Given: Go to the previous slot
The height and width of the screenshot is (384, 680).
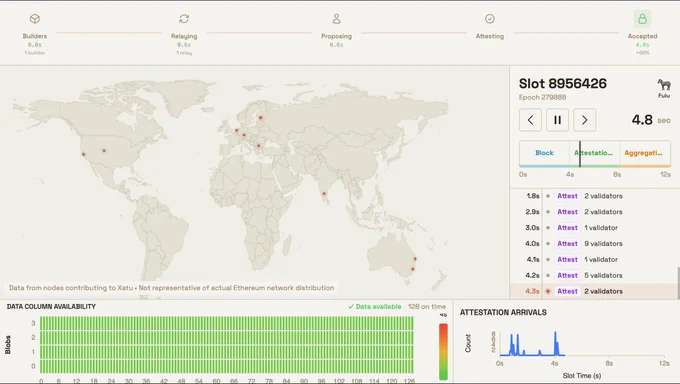Looking at the screenshot, I should 530,120.
